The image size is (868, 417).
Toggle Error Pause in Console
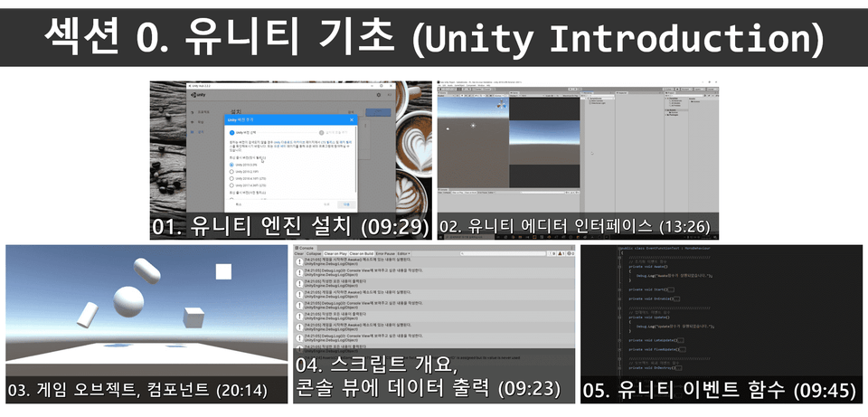point(385,253)
